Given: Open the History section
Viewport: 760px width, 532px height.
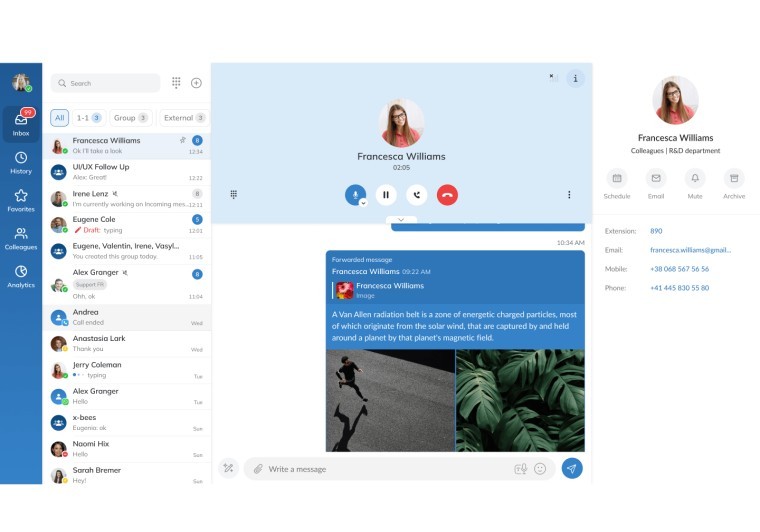Looking at the screenshot, I should (x=21, y=162).
